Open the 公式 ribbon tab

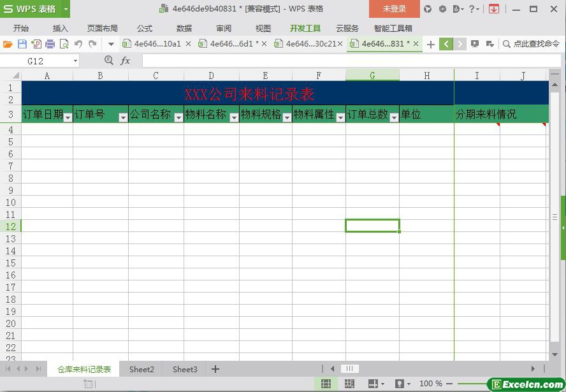pos(145,28)
